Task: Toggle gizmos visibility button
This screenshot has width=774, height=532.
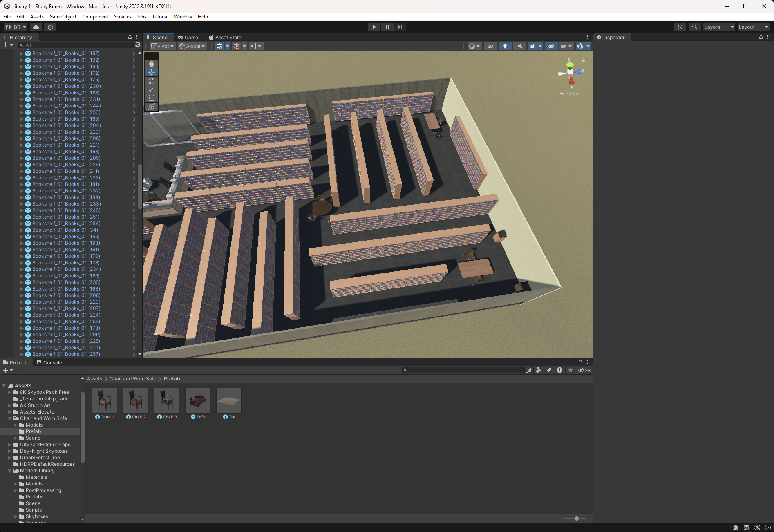Action: pos(580,46)
